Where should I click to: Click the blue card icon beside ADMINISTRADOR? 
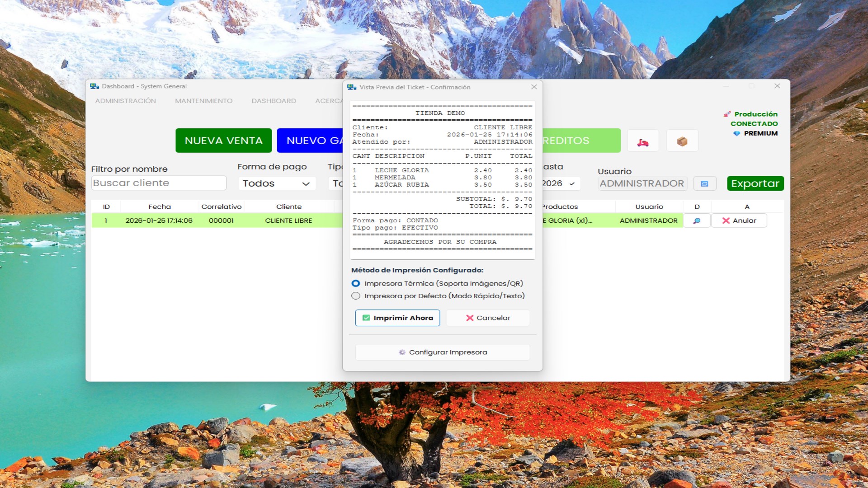pos(704,183)
